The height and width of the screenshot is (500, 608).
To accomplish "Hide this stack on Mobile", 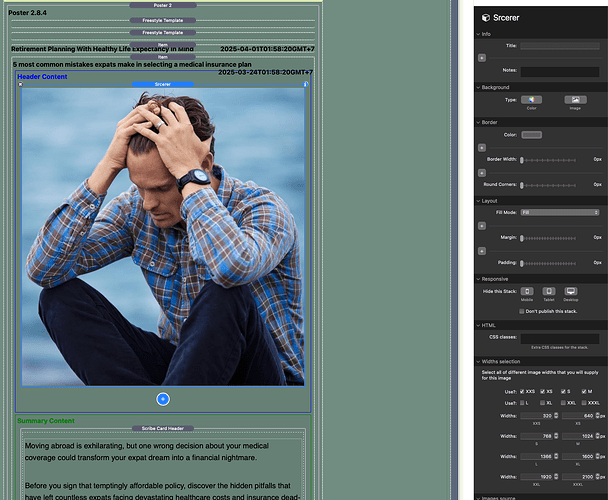I will coord(527,291).
